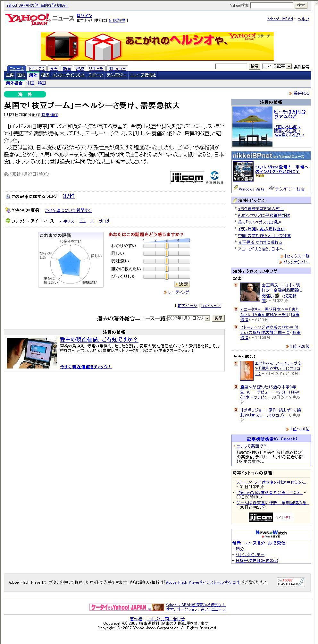Open the Vista登場 thumbnail image
Image resolution: width=318 pixels, height=644 pixels.
[243, 171]
